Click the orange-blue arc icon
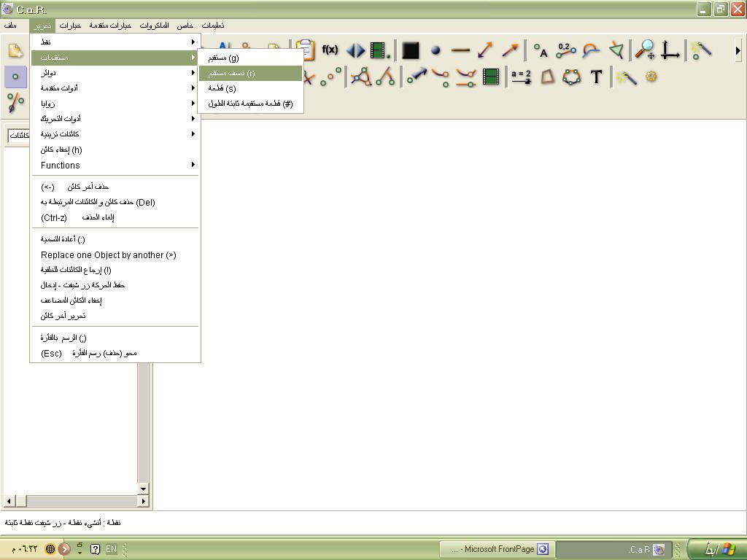Screen dimensions: 747x560 [591, 50]
